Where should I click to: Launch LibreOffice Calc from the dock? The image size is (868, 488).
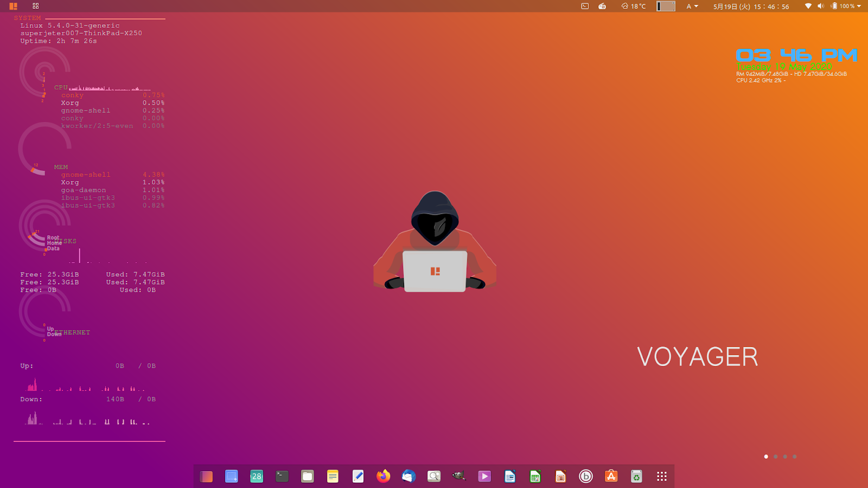(x=535, y=476)
